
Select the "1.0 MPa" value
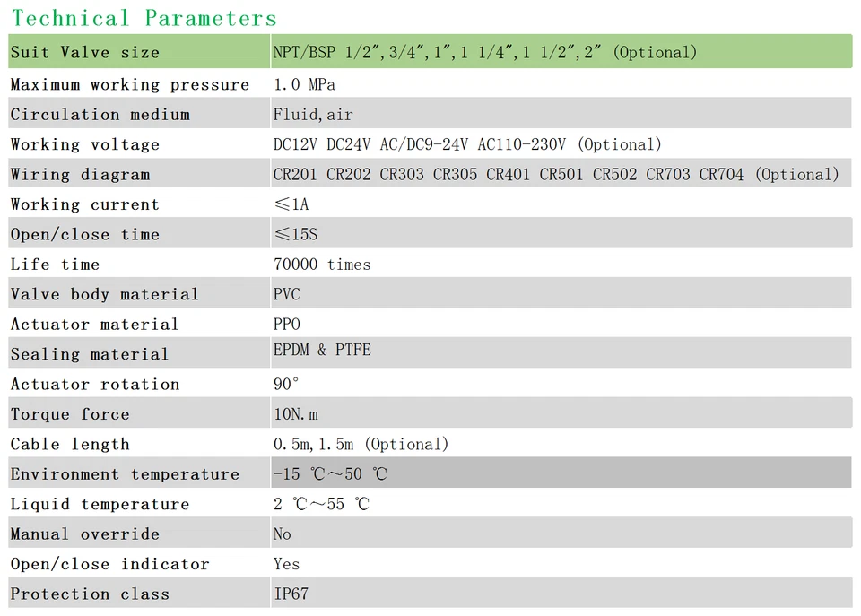pos(304,85)
